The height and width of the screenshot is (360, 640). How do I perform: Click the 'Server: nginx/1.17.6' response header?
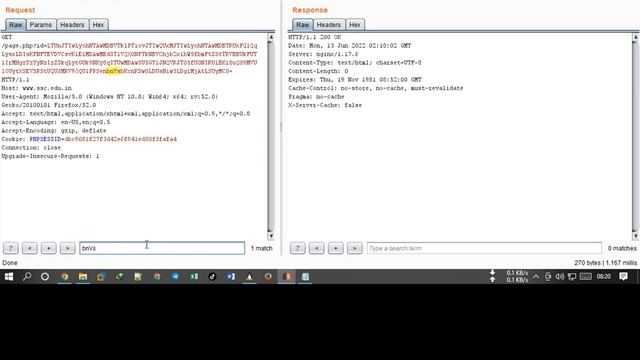[323, 54]
